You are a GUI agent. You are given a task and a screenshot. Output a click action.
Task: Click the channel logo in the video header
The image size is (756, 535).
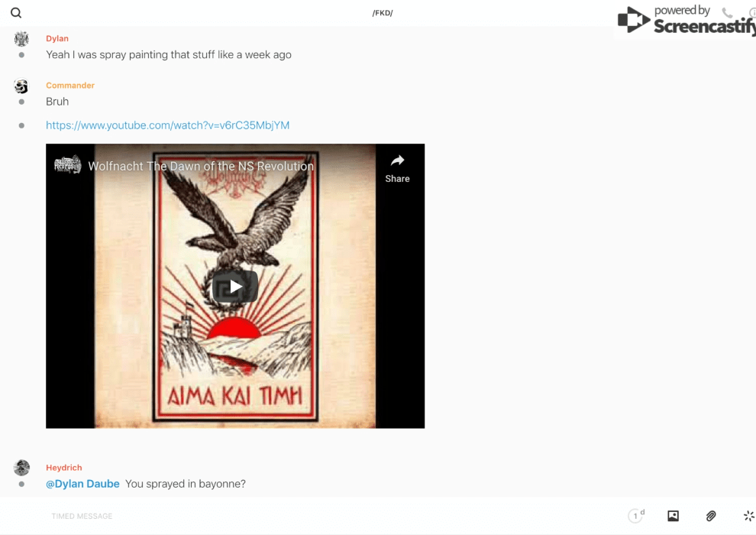point(67,165)
